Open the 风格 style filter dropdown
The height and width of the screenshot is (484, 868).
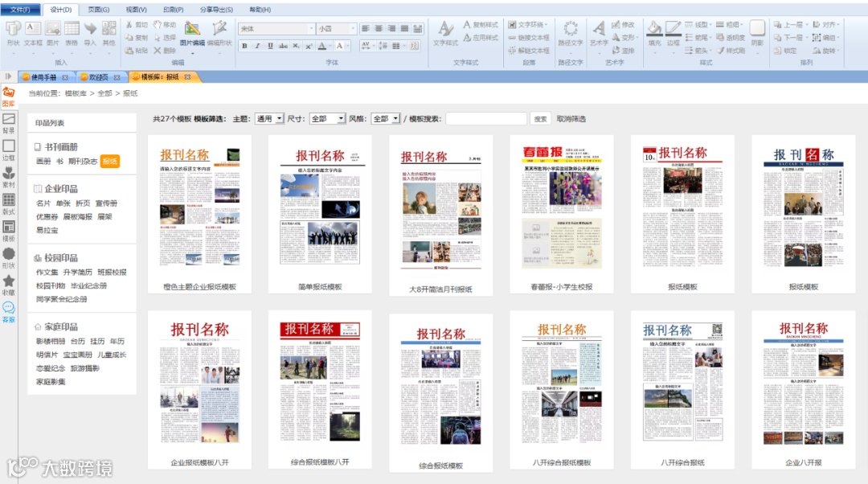[386, 118]
